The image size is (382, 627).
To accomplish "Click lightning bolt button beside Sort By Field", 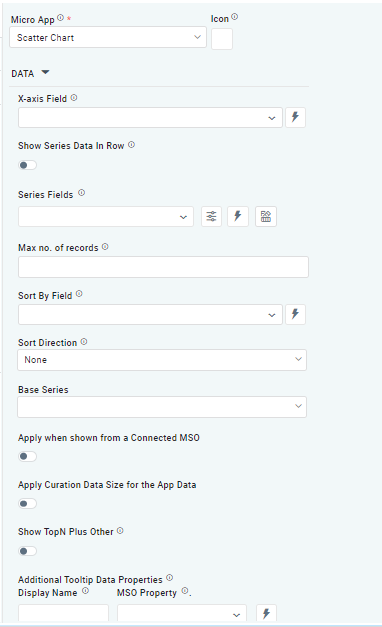I will point(295,315).
